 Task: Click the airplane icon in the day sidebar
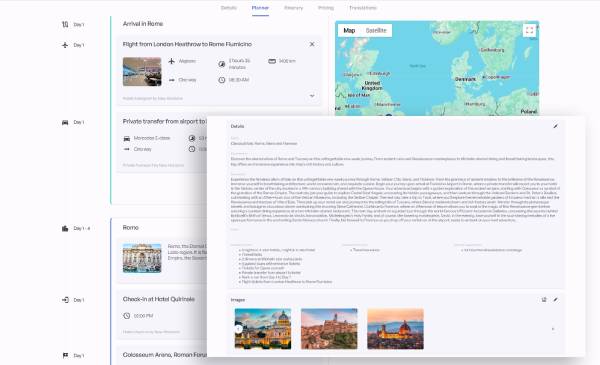(x=65, y=45)
